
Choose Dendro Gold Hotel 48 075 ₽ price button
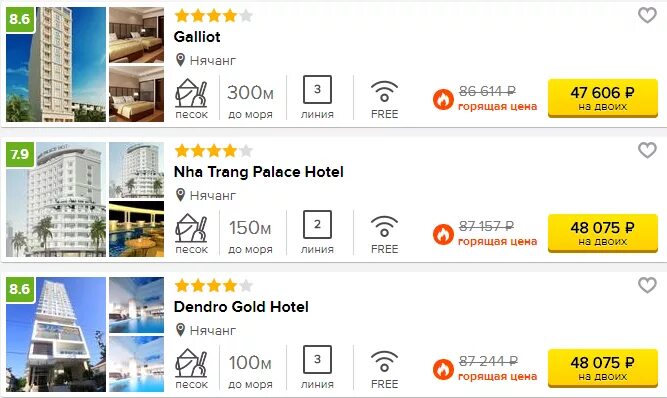603,368
